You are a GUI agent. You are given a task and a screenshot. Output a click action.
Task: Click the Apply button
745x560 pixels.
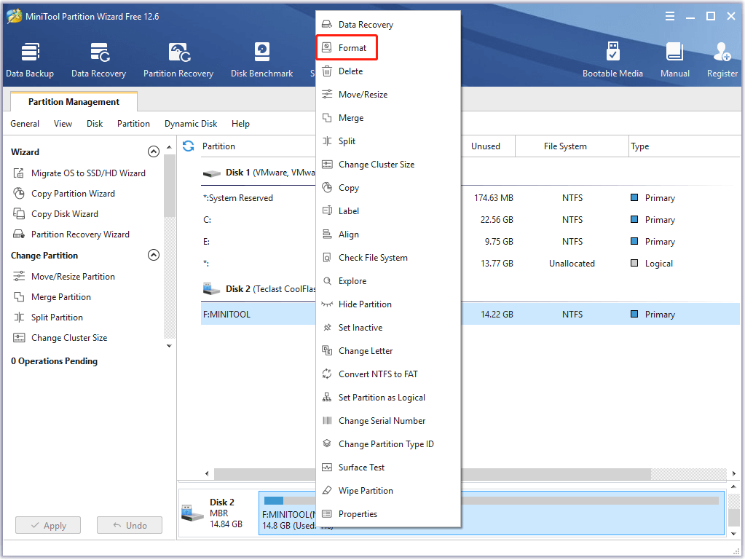[x=48, y=525]
